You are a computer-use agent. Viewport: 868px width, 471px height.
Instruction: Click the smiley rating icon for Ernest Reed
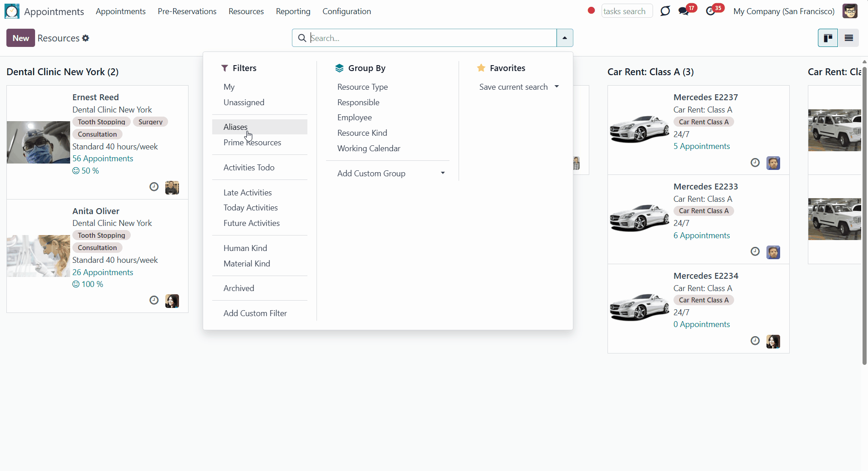tap(76, 171)
